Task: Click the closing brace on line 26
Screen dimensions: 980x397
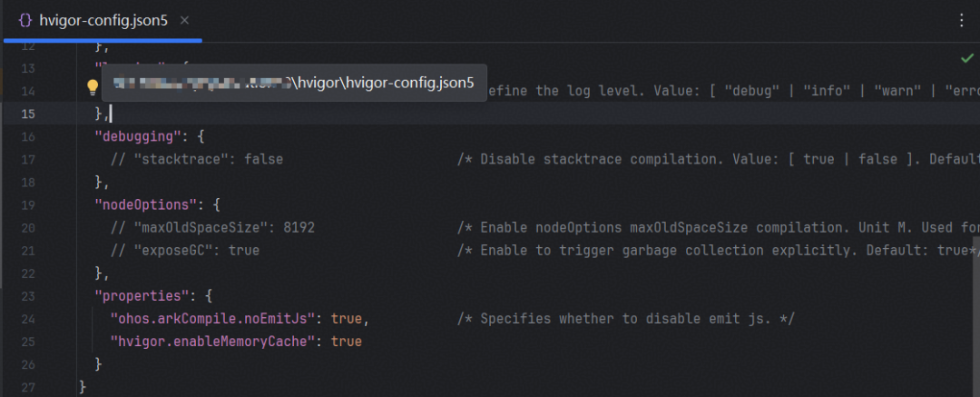Action: (98, 363)
